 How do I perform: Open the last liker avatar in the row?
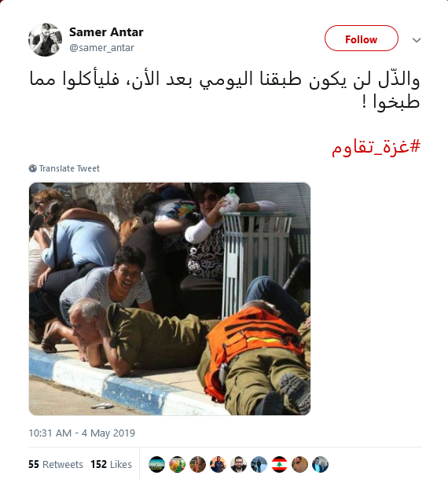coord(320,464)
